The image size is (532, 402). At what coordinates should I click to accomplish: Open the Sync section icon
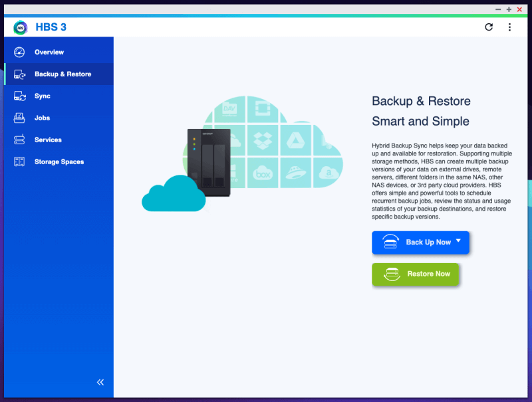(19, 96)
